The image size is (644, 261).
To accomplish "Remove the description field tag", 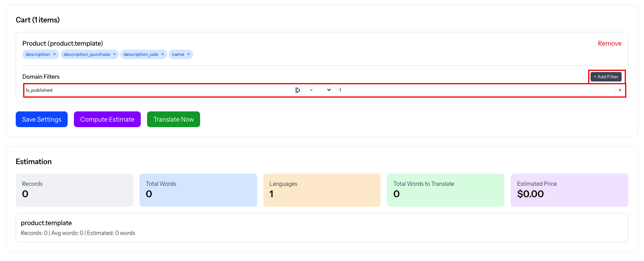I will pyautogui.click(x=54, y=54).
